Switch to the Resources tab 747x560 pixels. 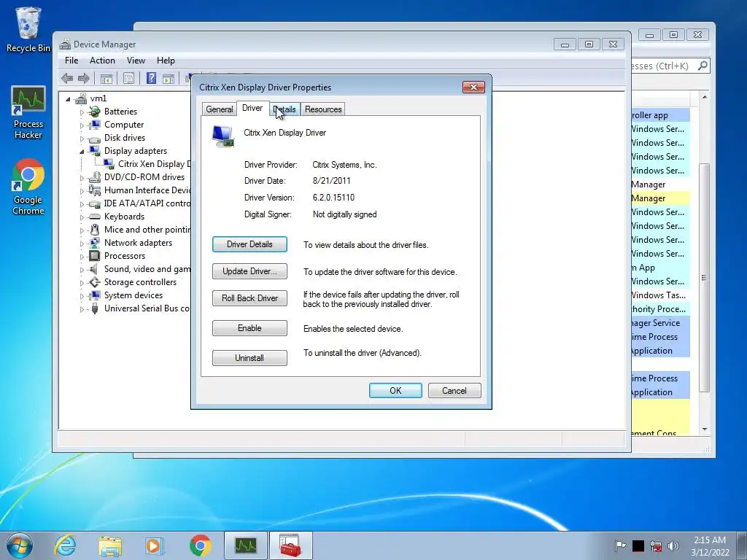323,109
